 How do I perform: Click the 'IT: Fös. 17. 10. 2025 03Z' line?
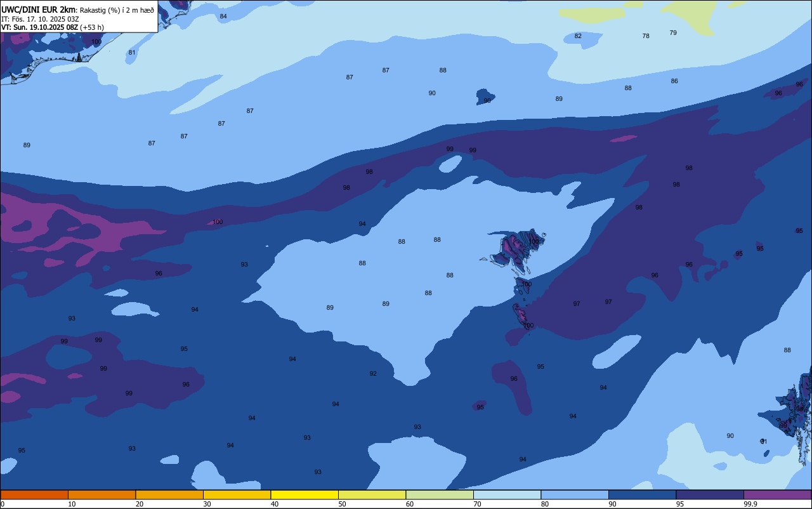point(40,19)
